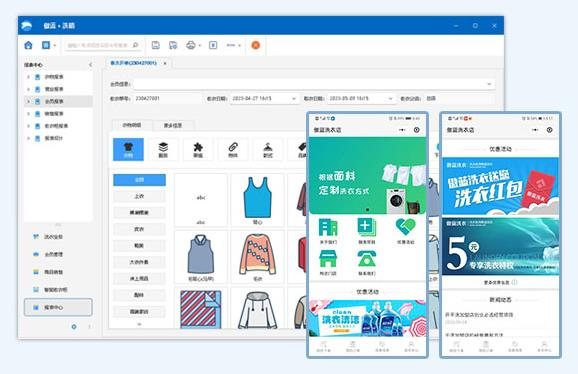
Task: Tap the green heart promotions icon
Action: (405, 227)
